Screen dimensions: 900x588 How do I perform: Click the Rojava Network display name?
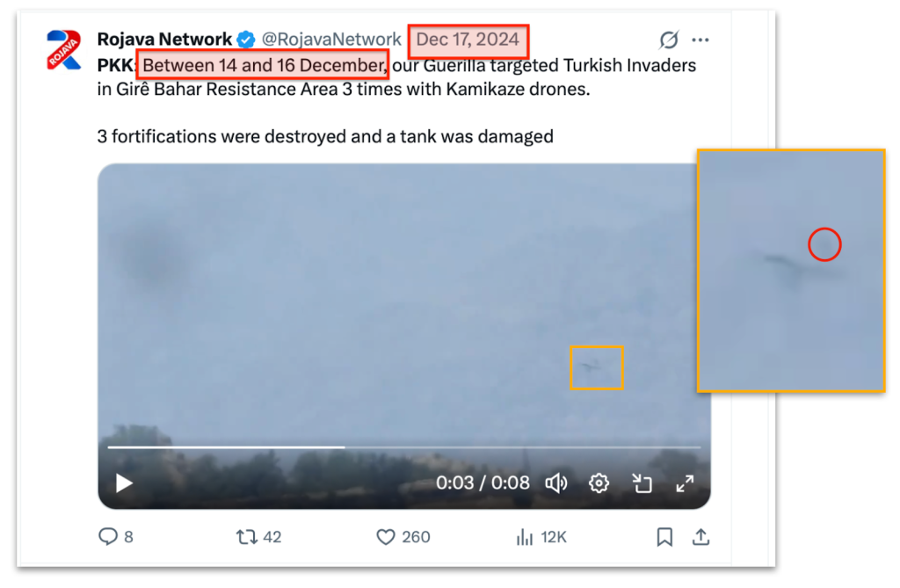[164, 40]
